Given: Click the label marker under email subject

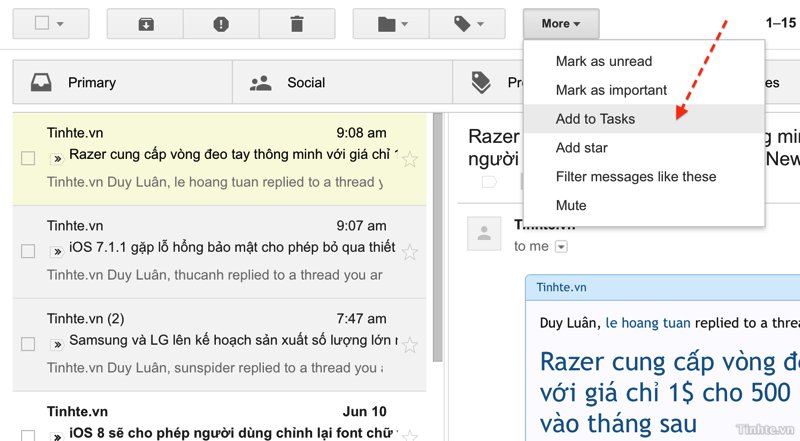Looking at the screenshot, I should (x=489, y=182).
